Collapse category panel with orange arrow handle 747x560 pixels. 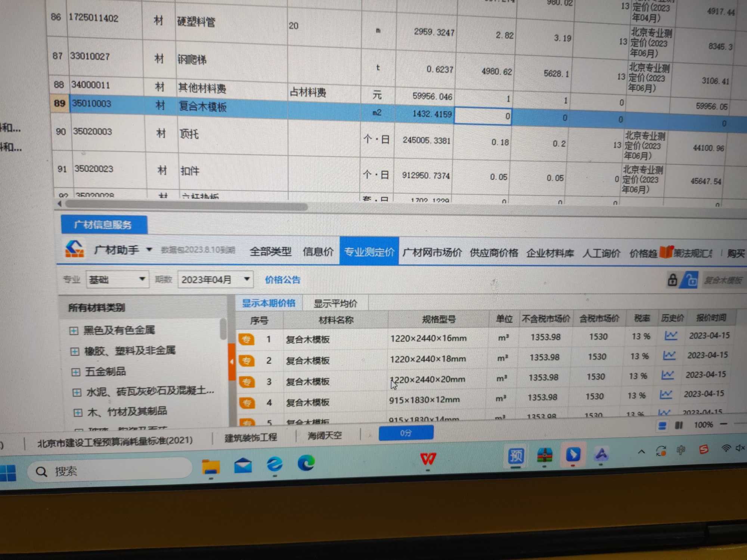click(232, 361)
